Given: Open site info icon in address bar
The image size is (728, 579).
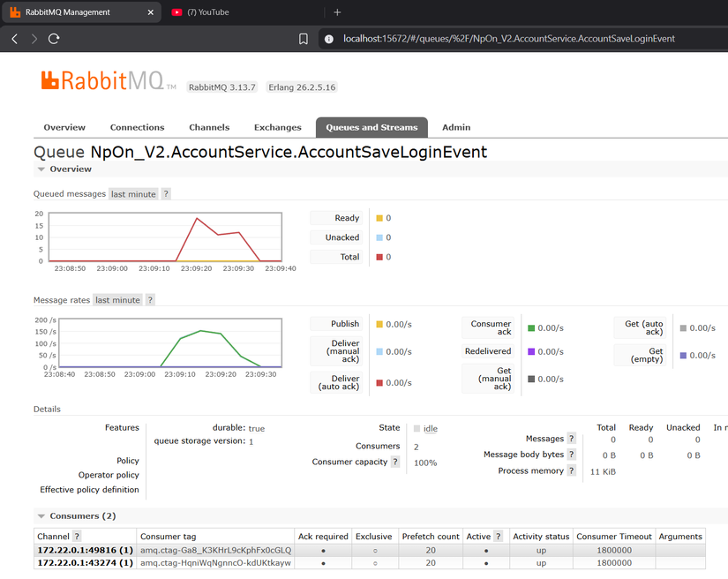Looking at the screenshot, I should click(329, 39).
